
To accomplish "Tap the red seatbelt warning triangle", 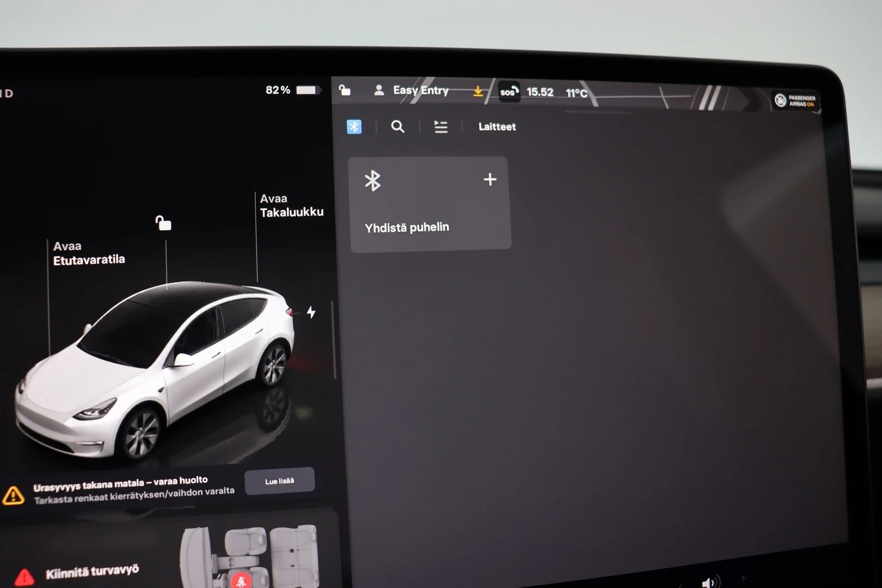I will (x=23, y=577).
